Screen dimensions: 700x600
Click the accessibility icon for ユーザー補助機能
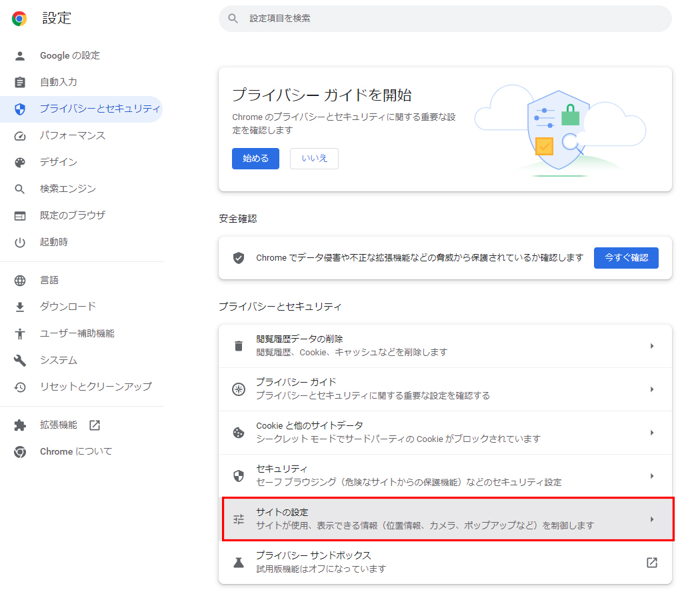click(x=19, y=334)
